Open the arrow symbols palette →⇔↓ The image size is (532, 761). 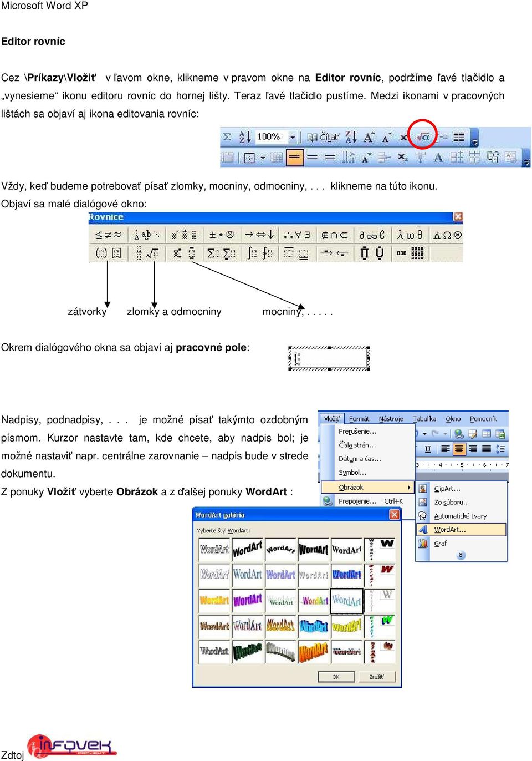[x=259, y=235]
